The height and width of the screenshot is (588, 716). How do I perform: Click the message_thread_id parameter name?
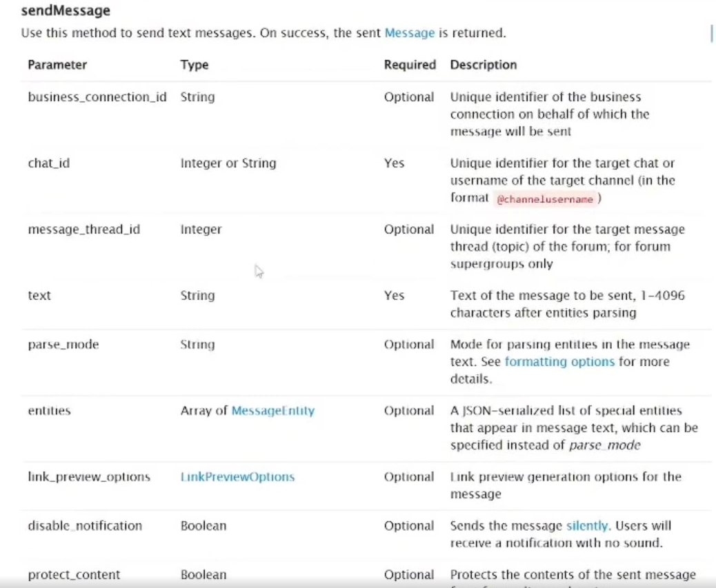coord(83,230)
